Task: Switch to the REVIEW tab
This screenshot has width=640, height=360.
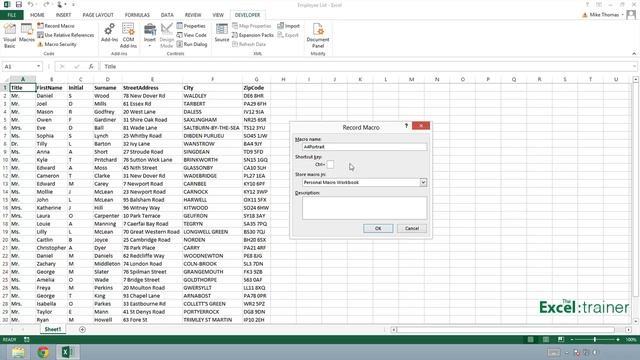Action: (x=193, y=15)
